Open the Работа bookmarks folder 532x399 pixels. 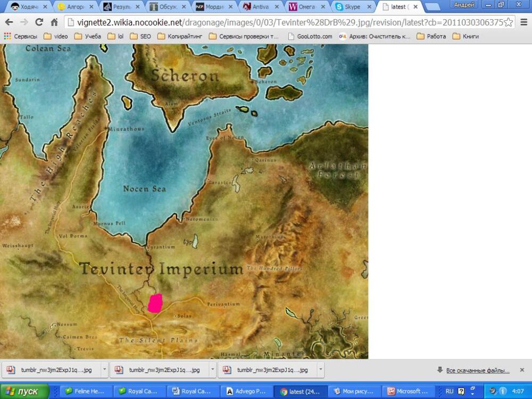[x=431, y=36]
